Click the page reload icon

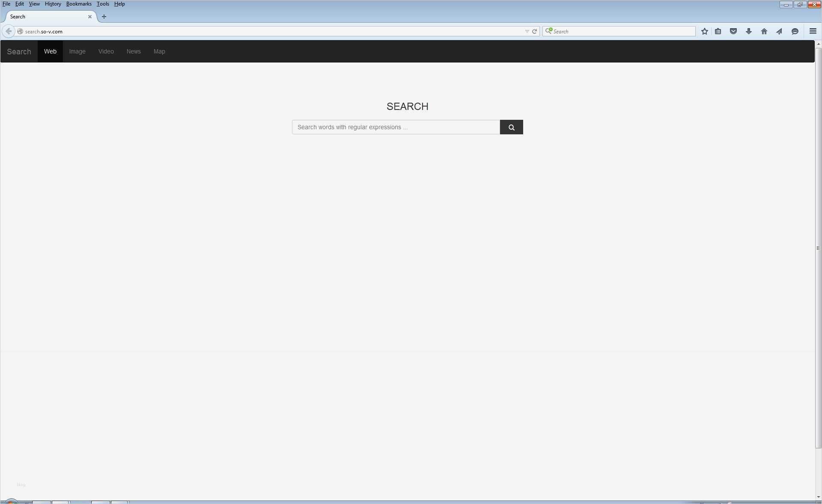click(x=534, y=31)
